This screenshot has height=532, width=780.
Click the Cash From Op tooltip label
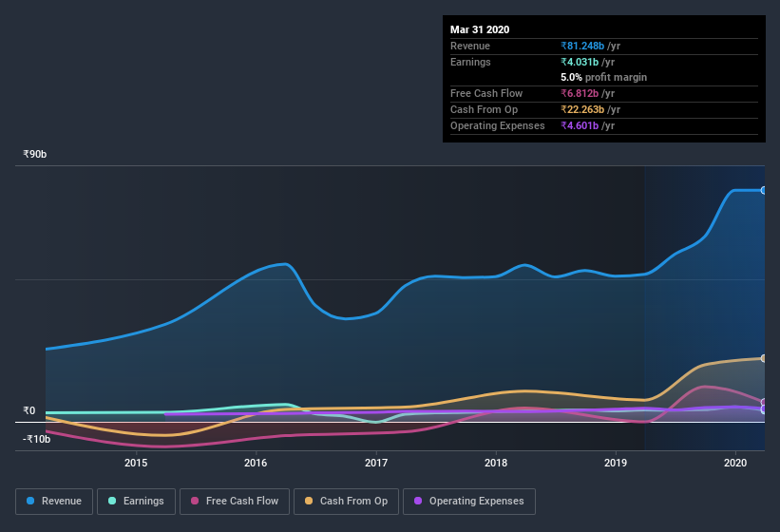[484, 109]
